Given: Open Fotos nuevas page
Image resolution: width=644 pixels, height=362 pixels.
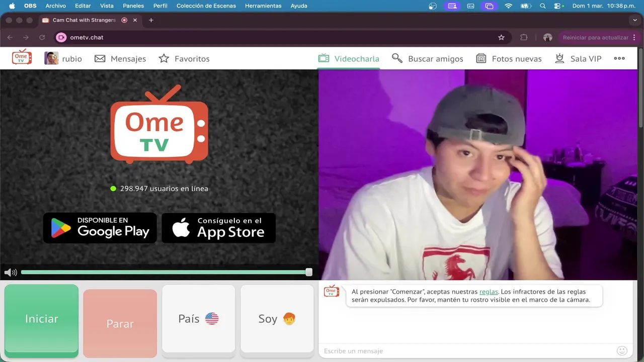Looking at the screenshot, I should 509,59.
